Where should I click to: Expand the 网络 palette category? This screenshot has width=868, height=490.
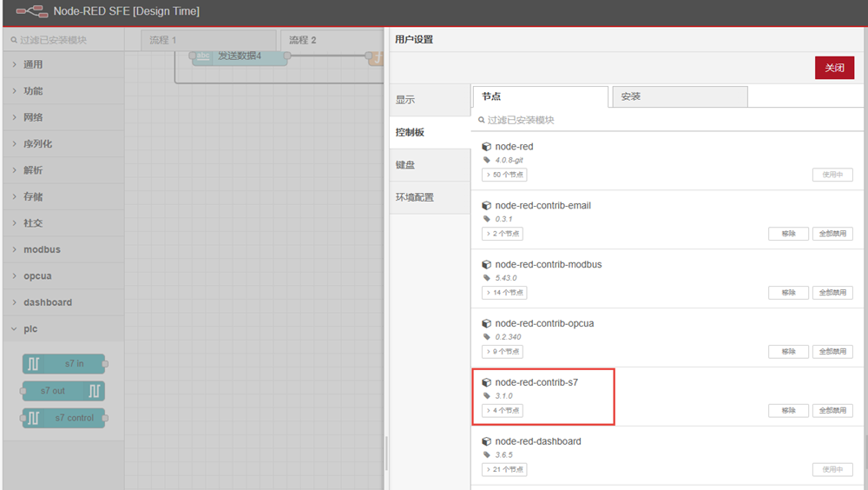click(63, 117)
